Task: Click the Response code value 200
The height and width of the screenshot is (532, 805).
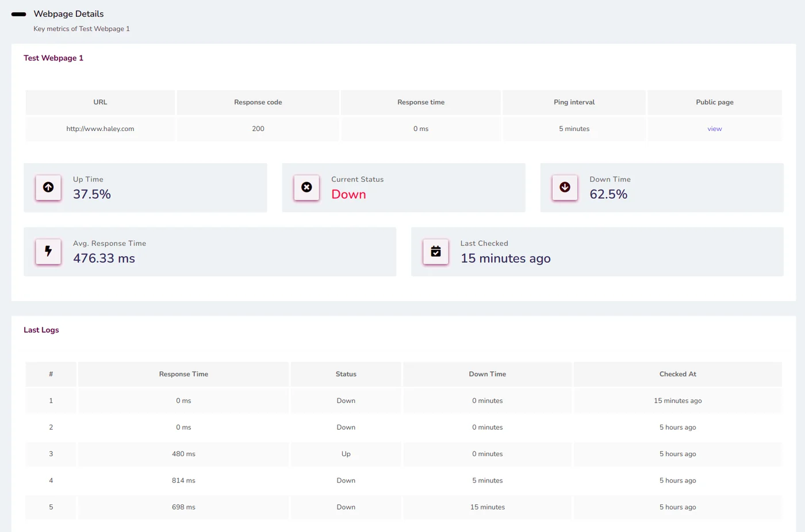Action: click(x=258, y=129)
